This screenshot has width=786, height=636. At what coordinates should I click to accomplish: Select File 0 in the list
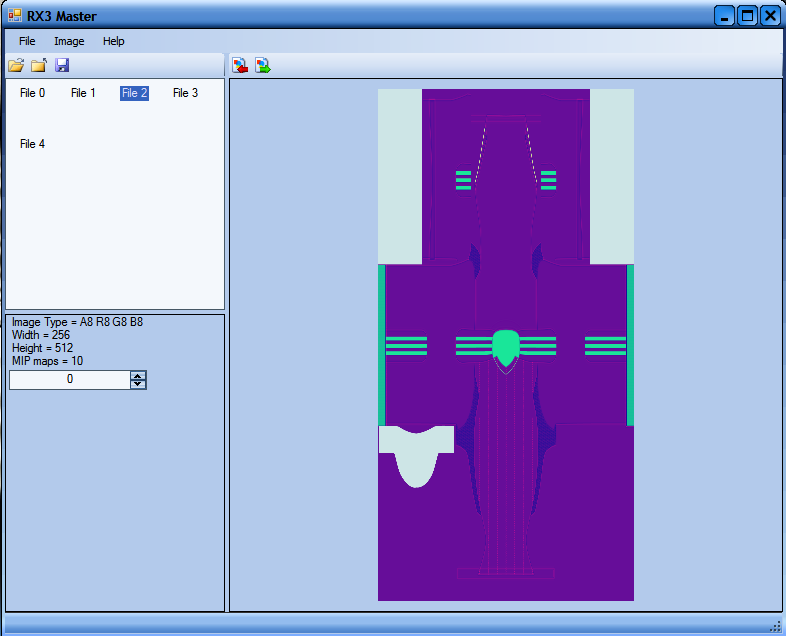click(x=32, y=93)
